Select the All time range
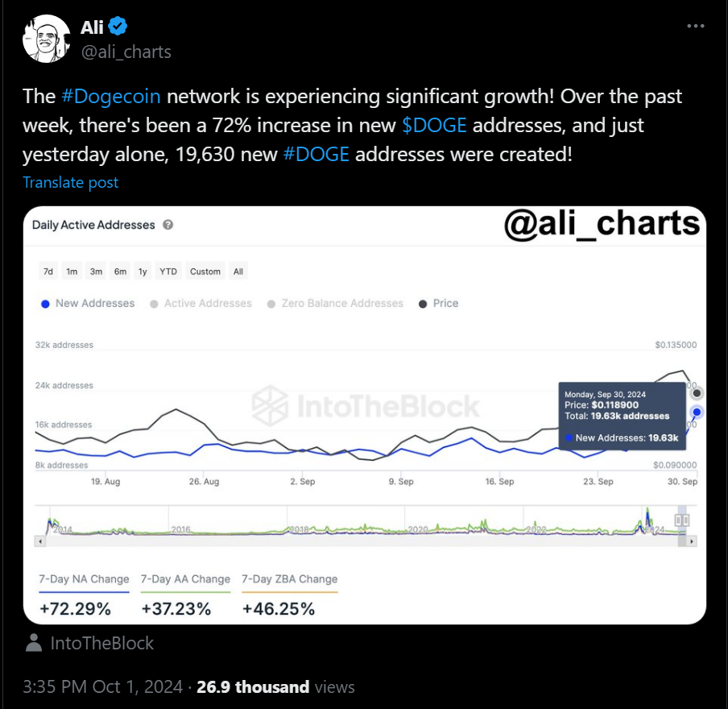This screenshot has height=709, width=728. coord(238,272)
